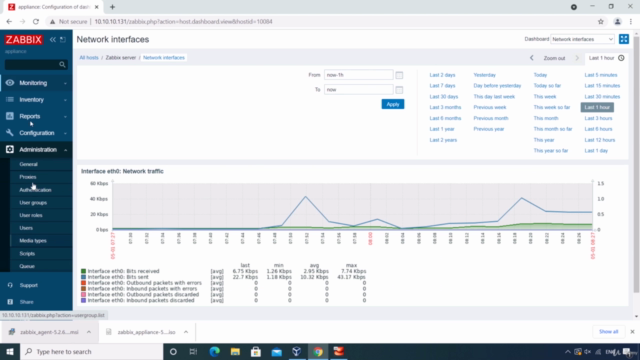640x360 pixels.
Task: Open File Explorer from taskbar
Action: 235,351
